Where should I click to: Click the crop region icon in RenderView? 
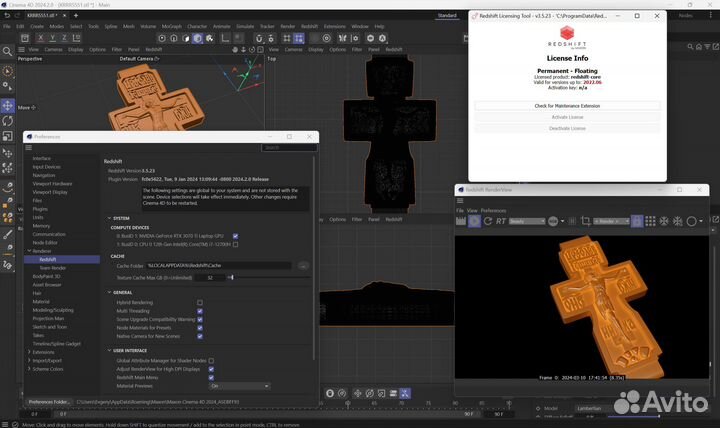[x=585, y=221]
